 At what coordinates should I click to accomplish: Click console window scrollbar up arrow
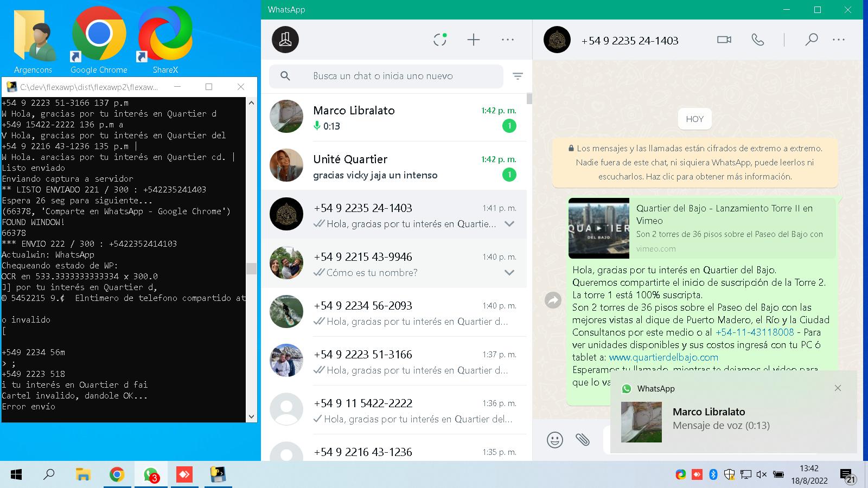251,102
